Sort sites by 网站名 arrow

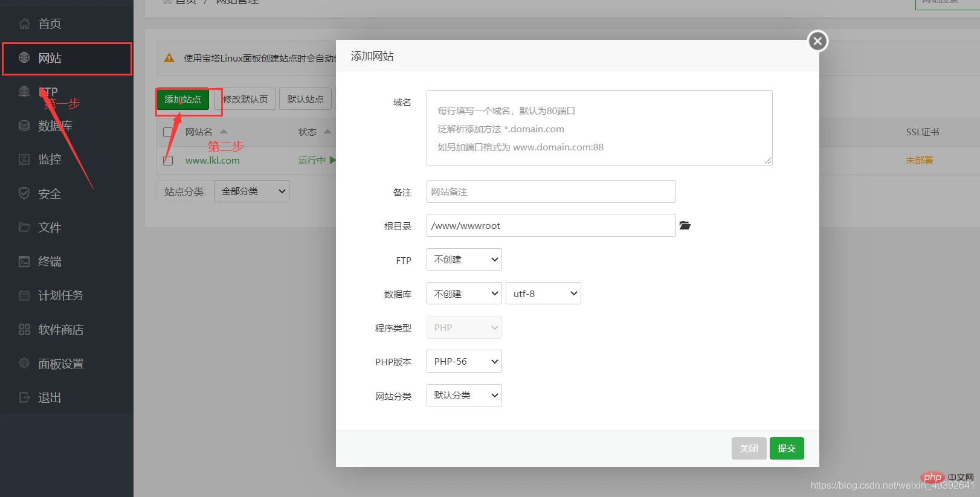point(224,132)
